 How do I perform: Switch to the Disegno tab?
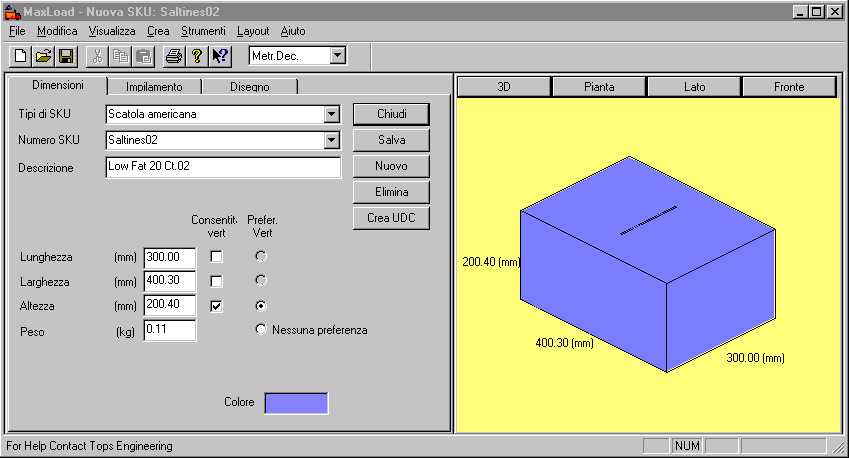(x=250, y=87)
